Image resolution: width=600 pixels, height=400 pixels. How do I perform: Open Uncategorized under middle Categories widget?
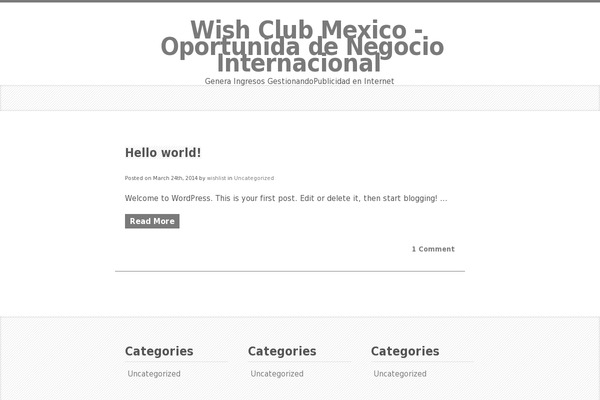277,374
